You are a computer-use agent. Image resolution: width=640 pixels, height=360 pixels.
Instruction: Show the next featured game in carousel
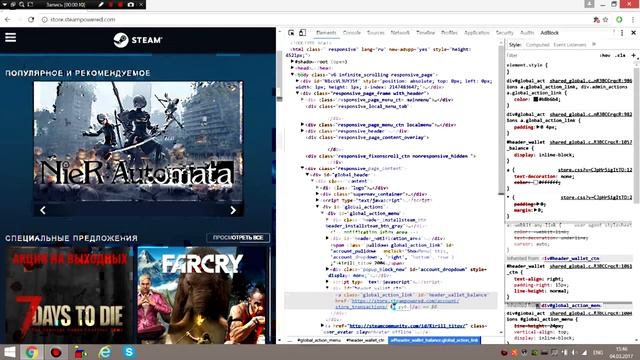point(233,210)
